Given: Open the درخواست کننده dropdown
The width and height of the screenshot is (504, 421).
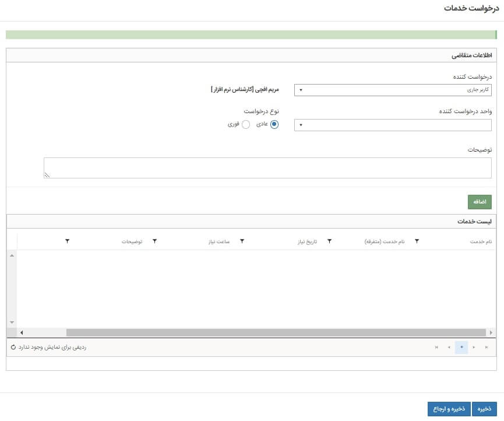Looking at the screenshot, I should [x=393, y=90].
